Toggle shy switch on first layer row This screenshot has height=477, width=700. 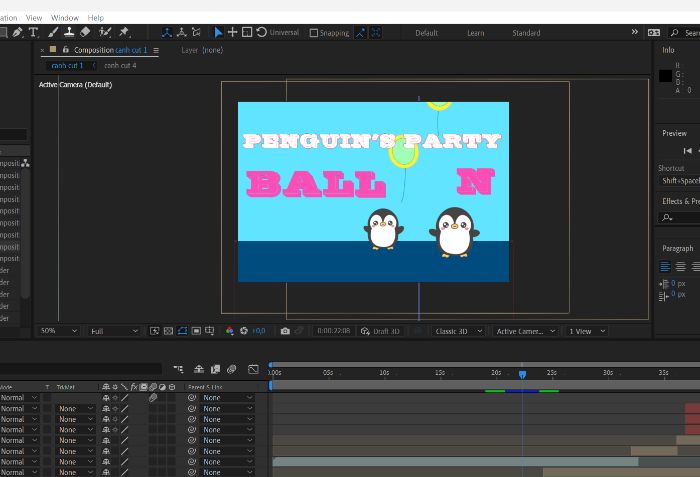[106, 398]
